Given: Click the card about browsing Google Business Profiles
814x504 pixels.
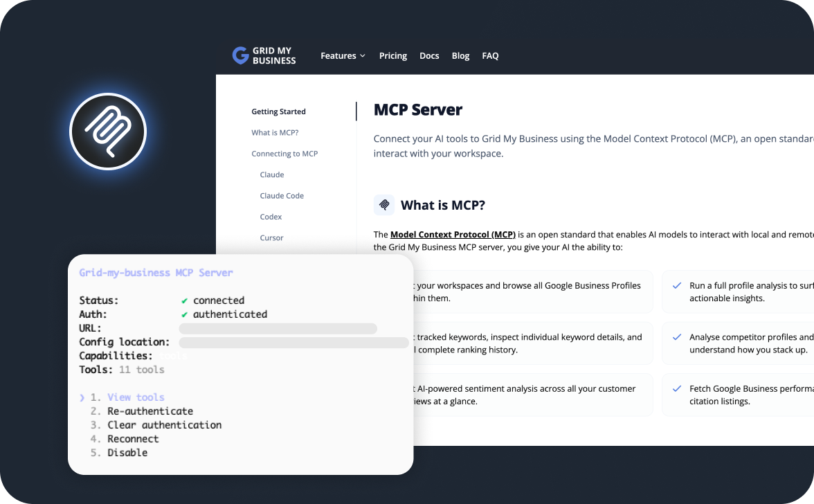Looking at the screenshot, I should coord(533,291).
